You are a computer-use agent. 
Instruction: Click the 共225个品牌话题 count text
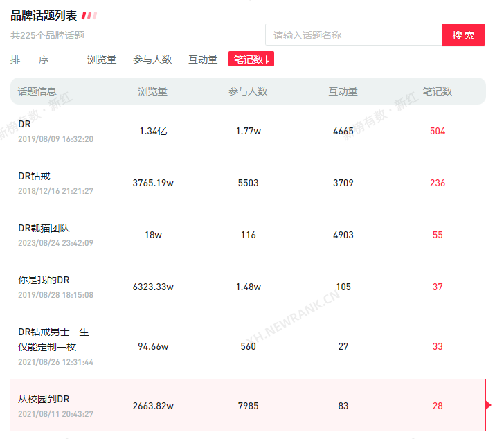click(x=47, y=35)
